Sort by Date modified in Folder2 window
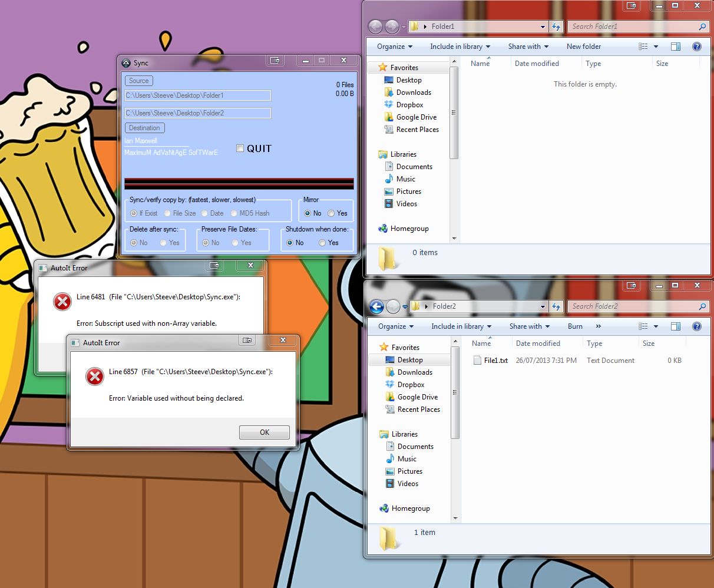The width and height of the screenshot is (714, 588). (538, 343)
